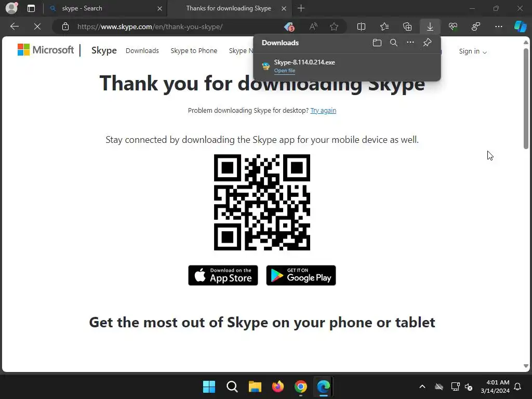Open Browser essentials heart icon
The image size is (532, 399).
tap(453, 26)
